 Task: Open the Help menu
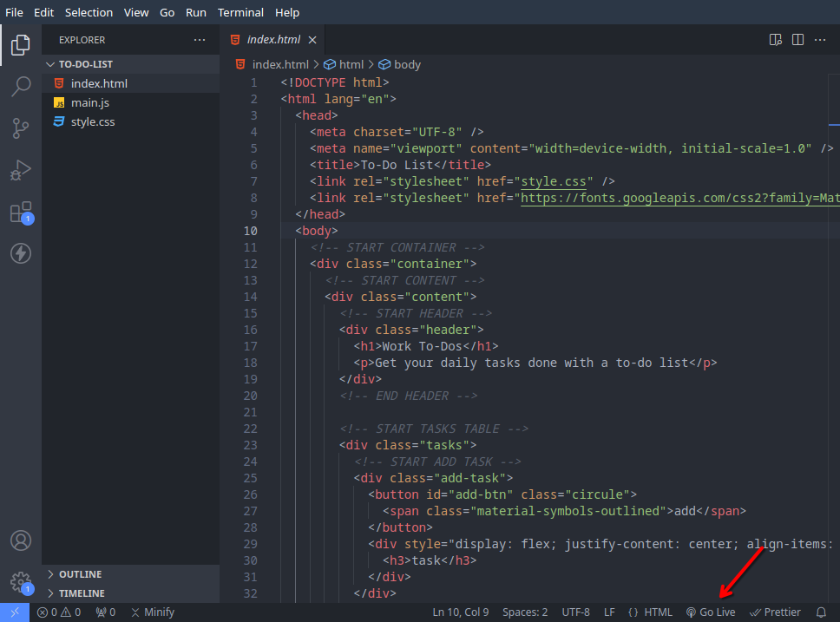point(287,12)
